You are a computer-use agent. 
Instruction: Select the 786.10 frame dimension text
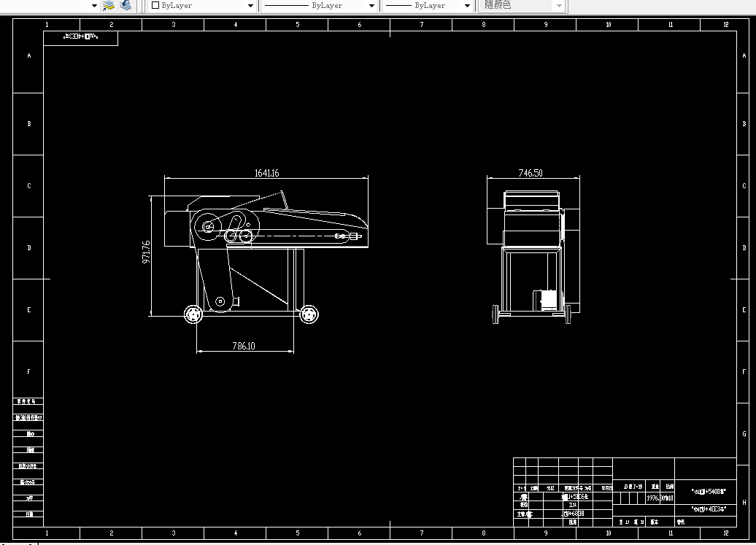click(244, 346)
